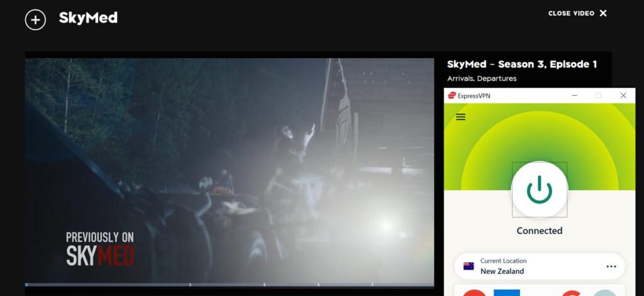This screenshot has width=644, height=296.
Task: Maximize the ExpressVPN window
Action: tap(599, 95)
